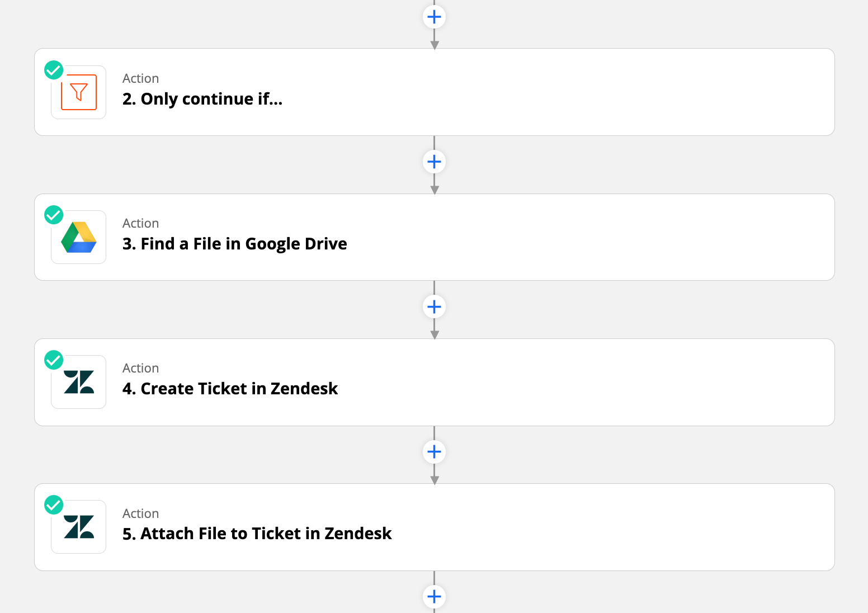Click green checkmark on Create Ticket step
This screenshot has width=868, height=613.
[54, 360]
